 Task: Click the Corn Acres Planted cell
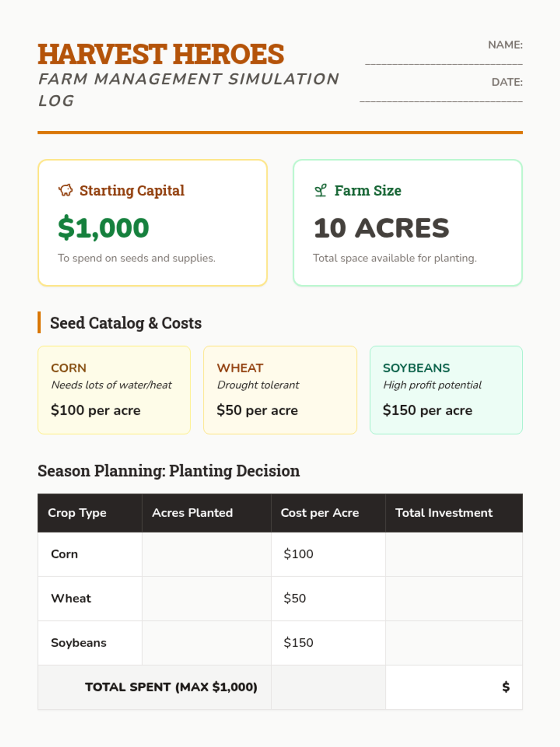coord(206,554)
